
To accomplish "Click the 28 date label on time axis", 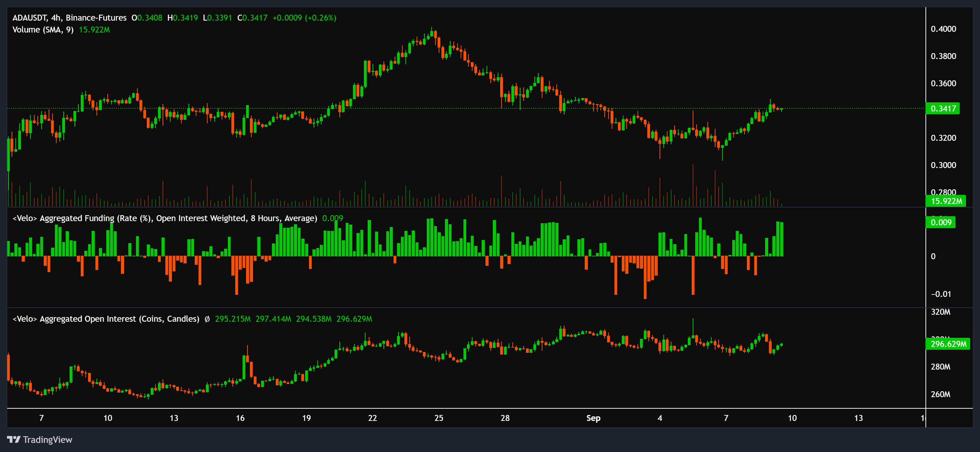I will coord(505,418).
